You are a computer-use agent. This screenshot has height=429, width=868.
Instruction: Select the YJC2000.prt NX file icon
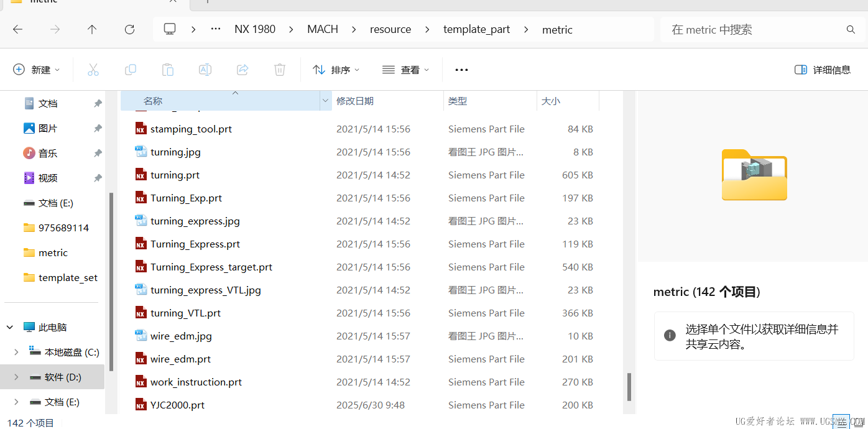[141, 405]
